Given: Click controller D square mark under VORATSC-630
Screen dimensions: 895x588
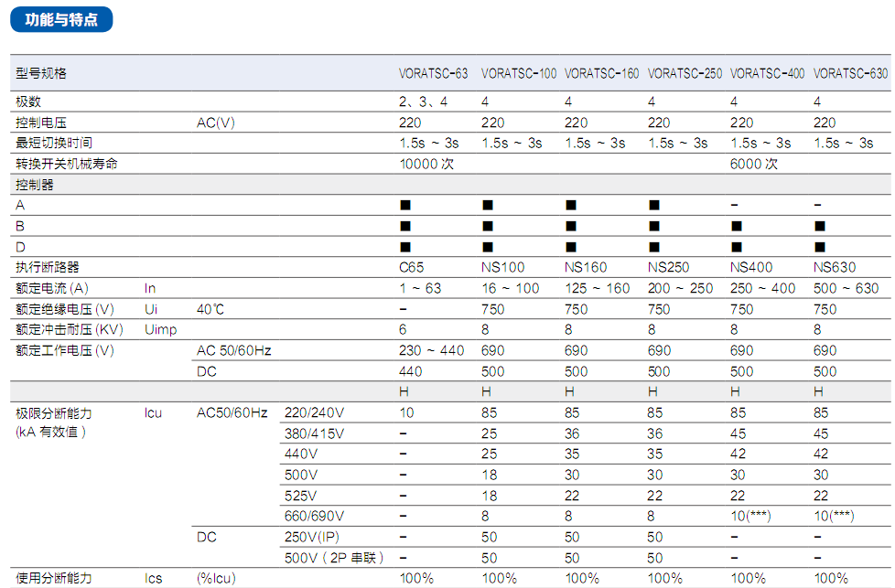Looking at the screenshot, I should pos(820,247).
